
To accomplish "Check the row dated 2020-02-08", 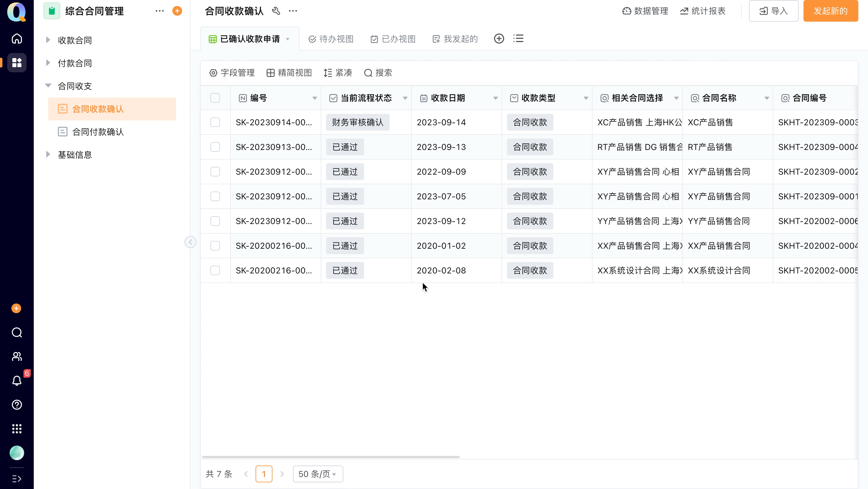I will pos(215,271).
